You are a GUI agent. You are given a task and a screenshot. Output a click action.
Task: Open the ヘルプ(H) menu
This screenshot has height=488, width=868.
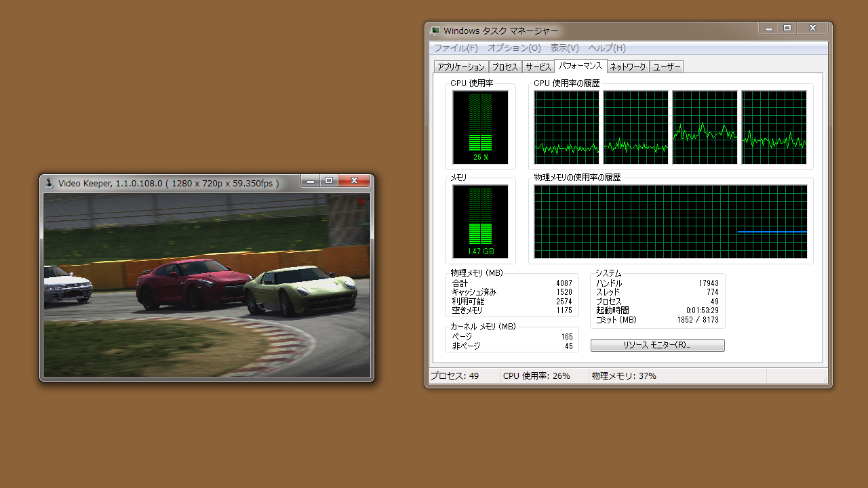click(607, 48)
